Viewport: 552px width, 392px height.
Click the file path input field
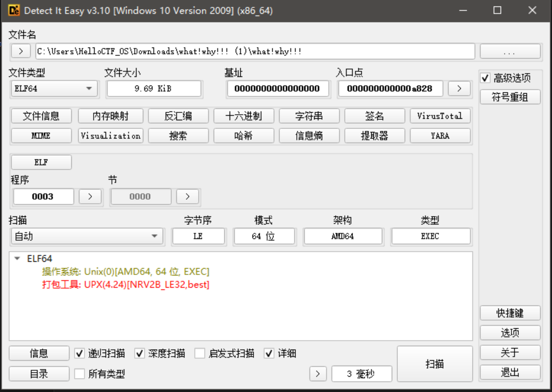click(x=255, y=51)
